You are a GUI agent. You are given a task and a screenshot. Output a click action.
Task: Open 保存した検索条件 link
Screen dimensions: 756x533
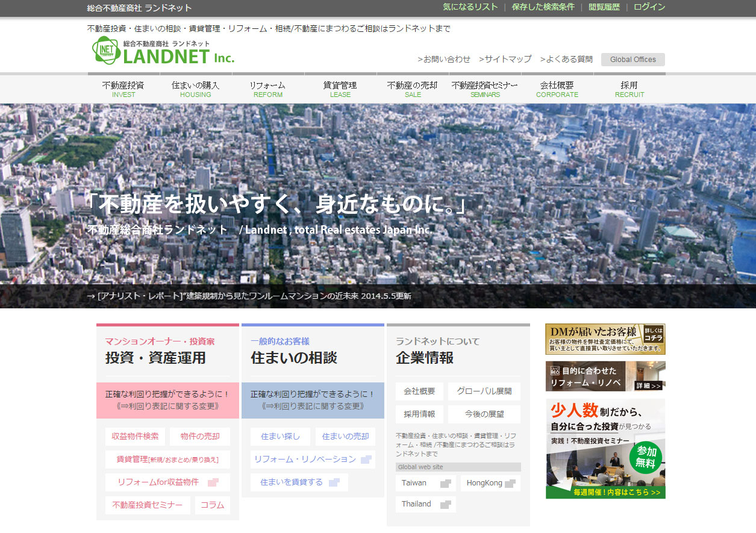[x=543, y=7]
